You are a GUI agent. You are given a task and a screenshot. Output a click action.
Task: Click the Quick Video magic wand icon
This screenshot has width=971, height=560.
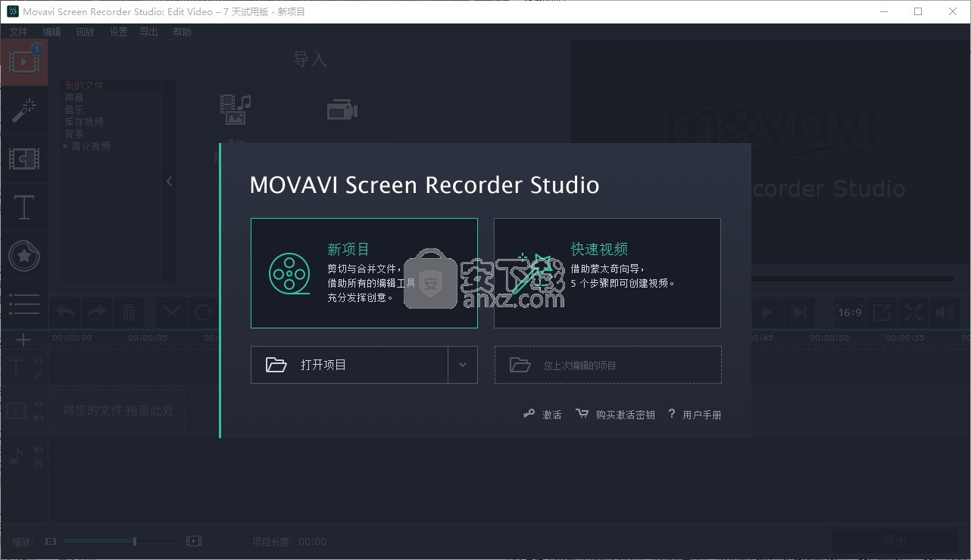coord(532,273)
